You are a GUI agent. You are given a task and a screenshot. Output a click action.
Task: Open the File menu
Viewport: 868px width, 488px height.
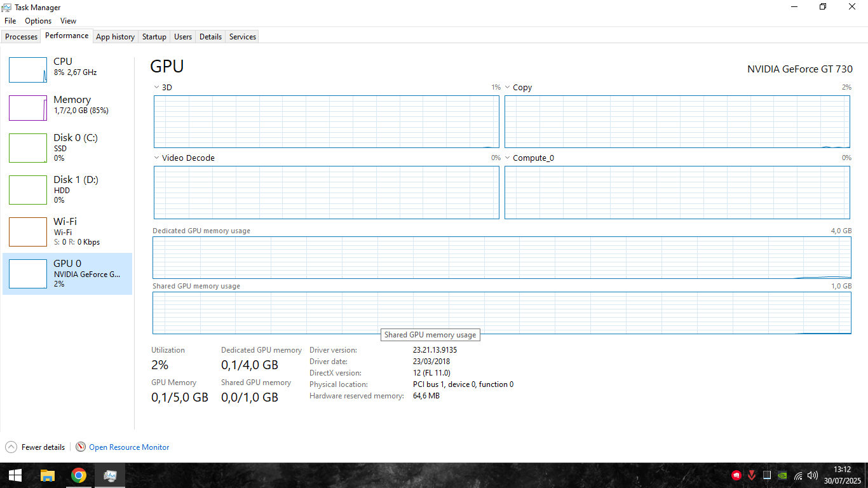tap(10, 21)
